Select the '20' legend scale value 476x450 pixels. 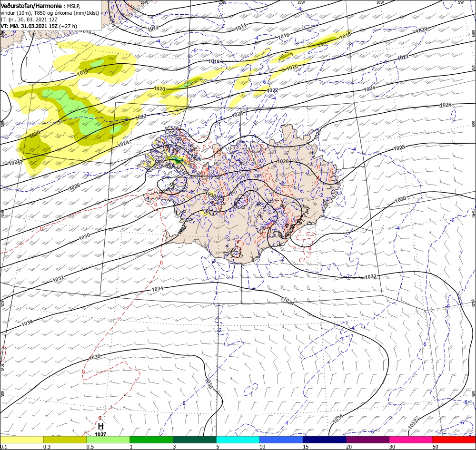tap(349, 447)
